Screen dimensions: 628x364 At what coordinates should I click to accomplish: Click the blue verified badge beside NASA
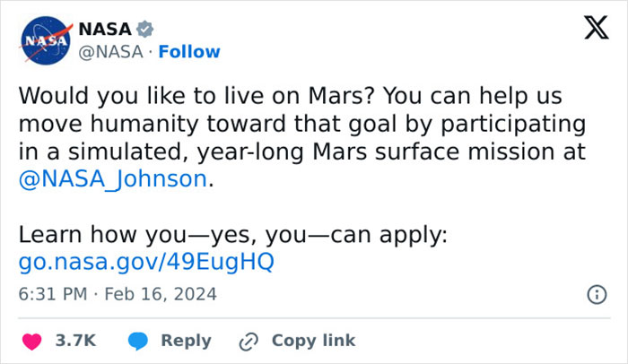pyautogui.click(x=145, y=30)
